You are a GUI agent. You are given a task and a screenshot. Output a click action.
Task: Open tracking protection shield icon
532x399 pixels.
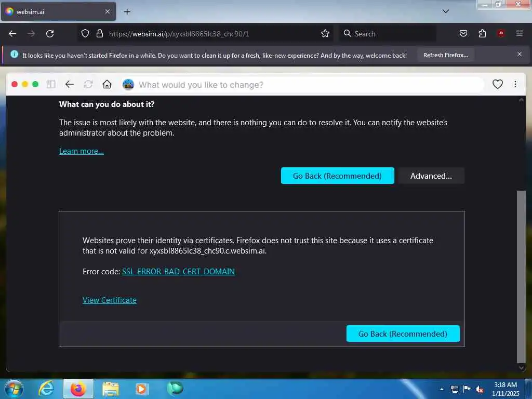pos(85,33)
